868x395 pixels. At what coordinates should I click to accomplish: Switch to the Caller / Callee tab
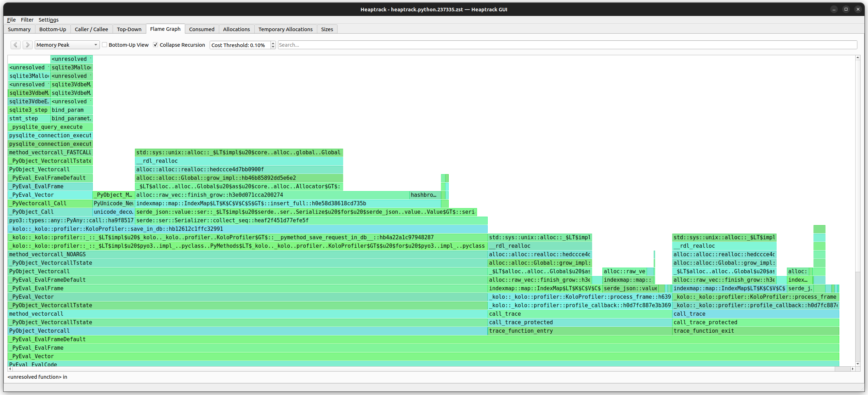coord(91,29)
